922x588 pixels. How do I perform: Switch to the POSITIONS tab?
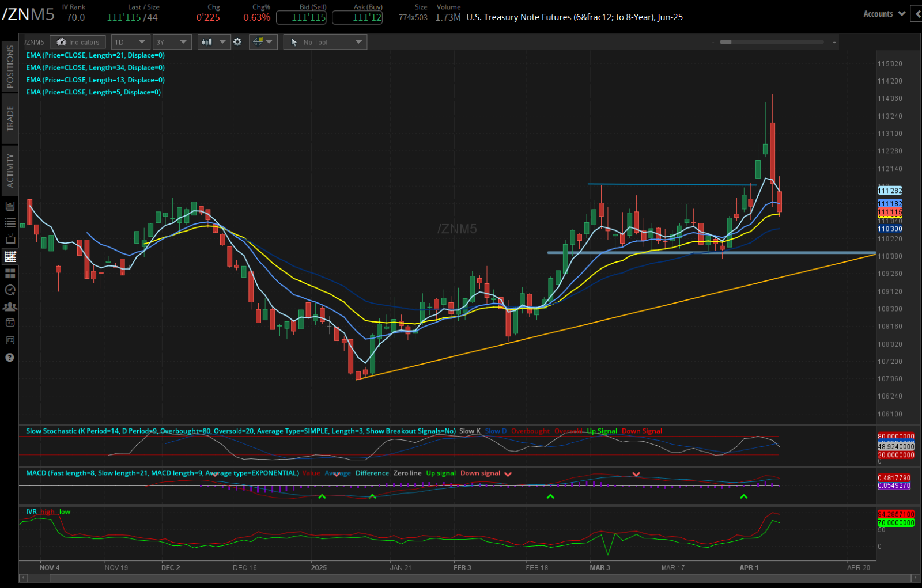tap(9, 66)
